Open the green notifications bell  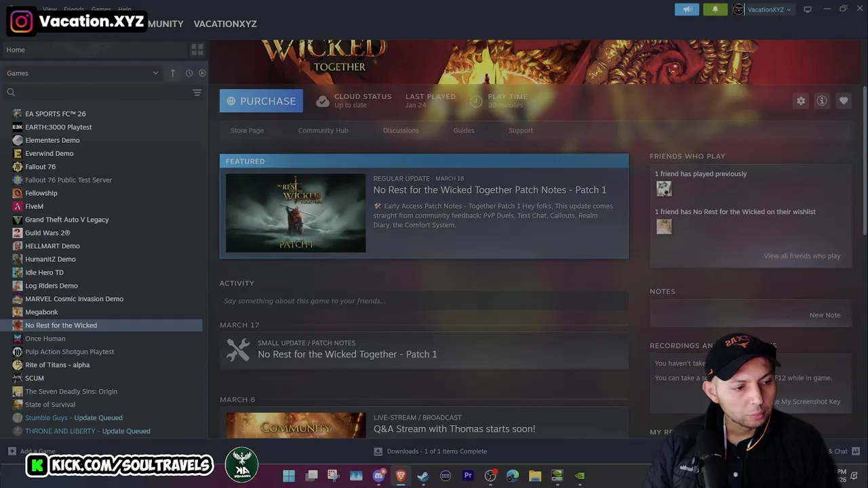tap(715, 9)
